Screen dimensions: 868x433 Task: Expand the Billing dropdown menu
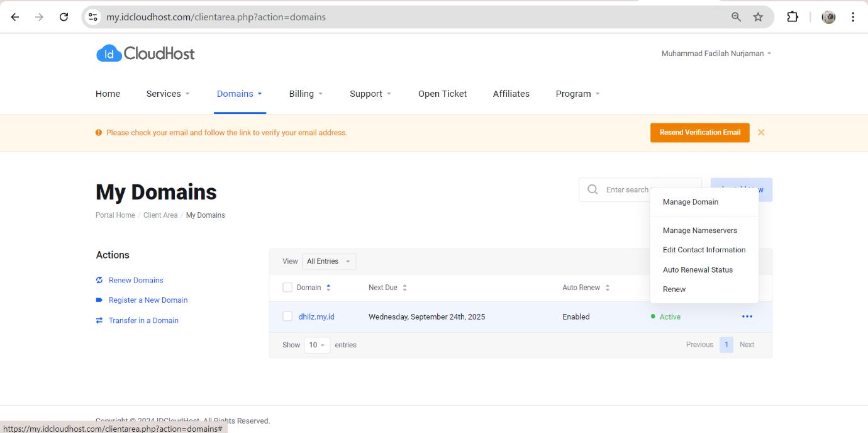(306, 94)
